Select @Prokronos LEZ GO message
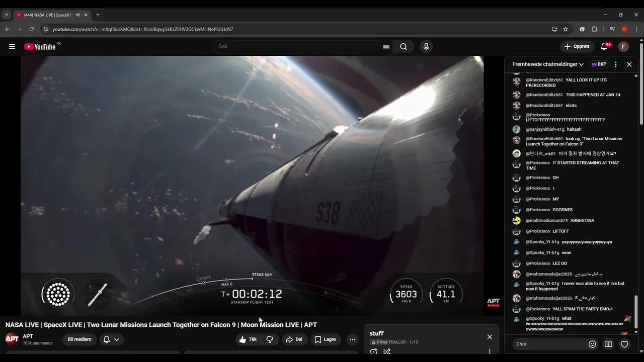 pos(572,263)
